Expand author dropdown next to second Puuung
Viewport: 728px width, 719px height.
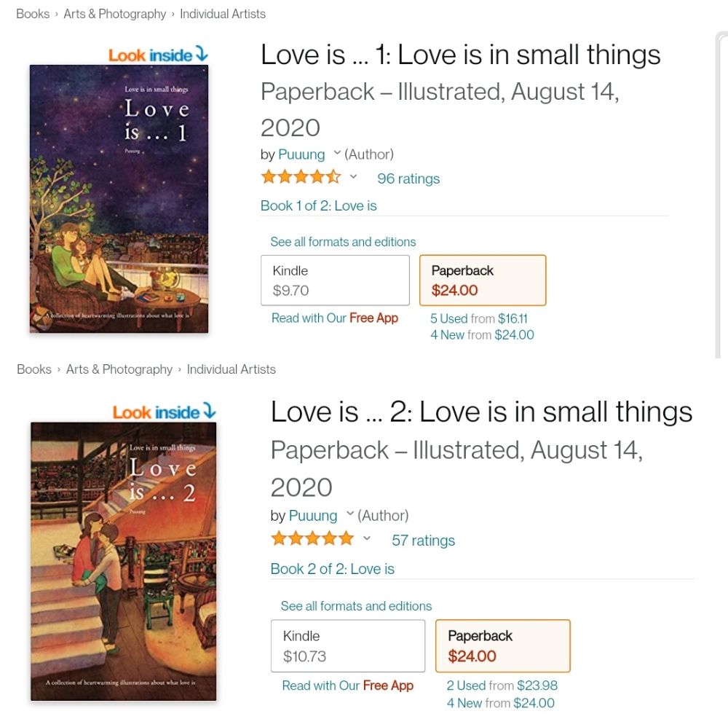[x=350, y=514]
